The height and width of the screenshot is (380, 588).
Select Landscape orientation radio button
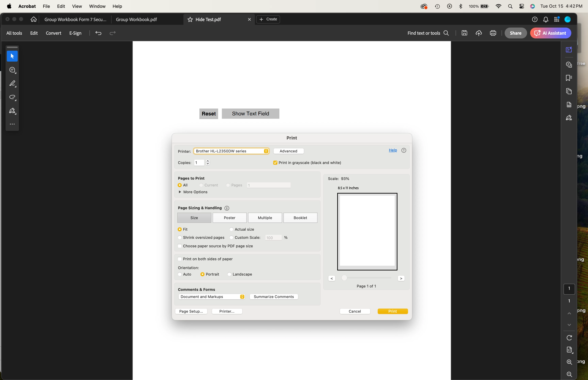coord(229,274)
